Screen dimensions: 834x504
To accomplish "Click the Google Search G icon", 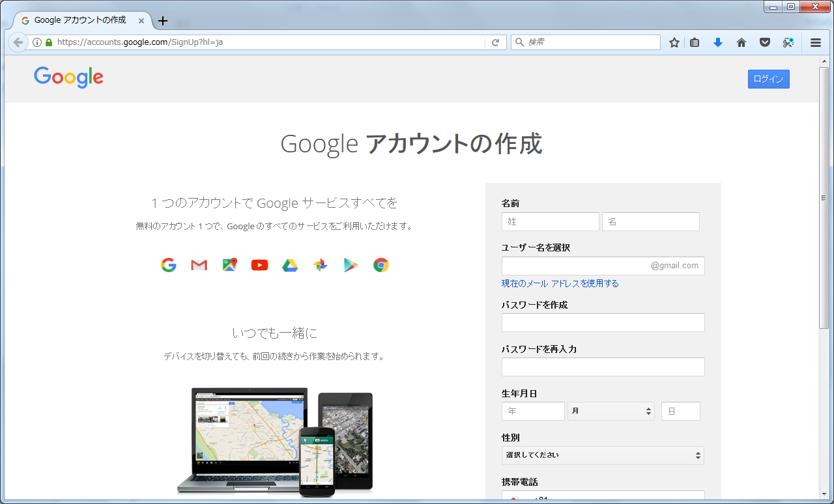I will point(169,265).
